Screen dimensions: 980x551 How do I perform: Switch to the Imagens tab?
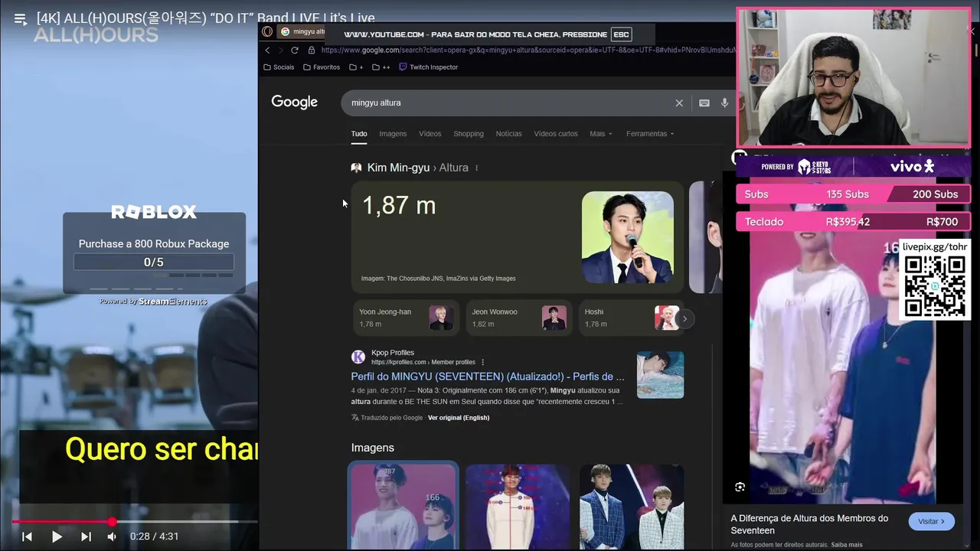pos(393,134)
